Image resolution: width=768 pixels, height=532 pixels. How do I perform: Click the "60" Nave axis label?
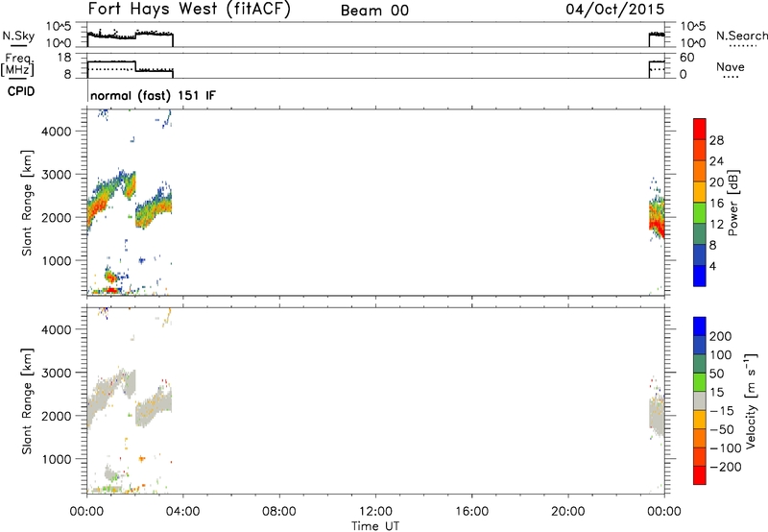687,58
